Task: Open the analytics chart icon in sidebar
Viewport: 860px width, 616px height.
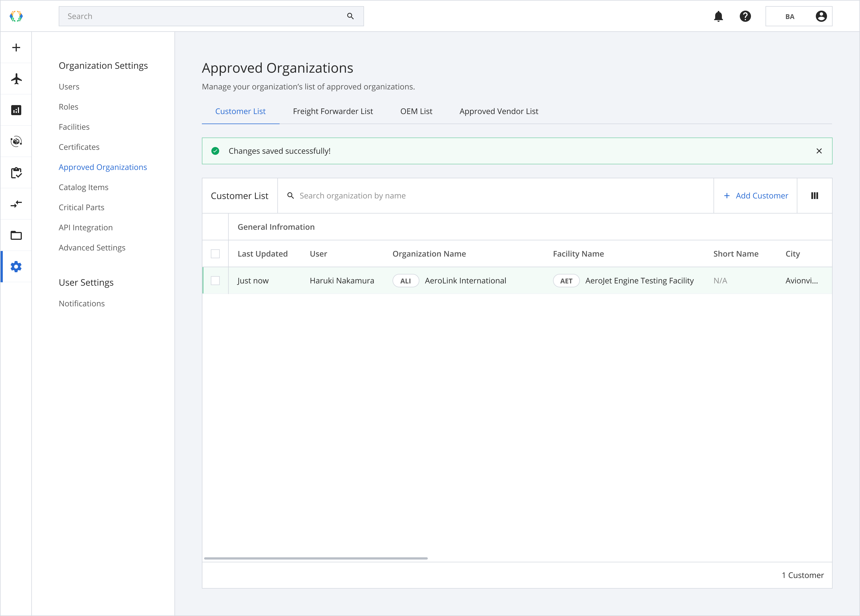Action: click(x=16, y=110)
